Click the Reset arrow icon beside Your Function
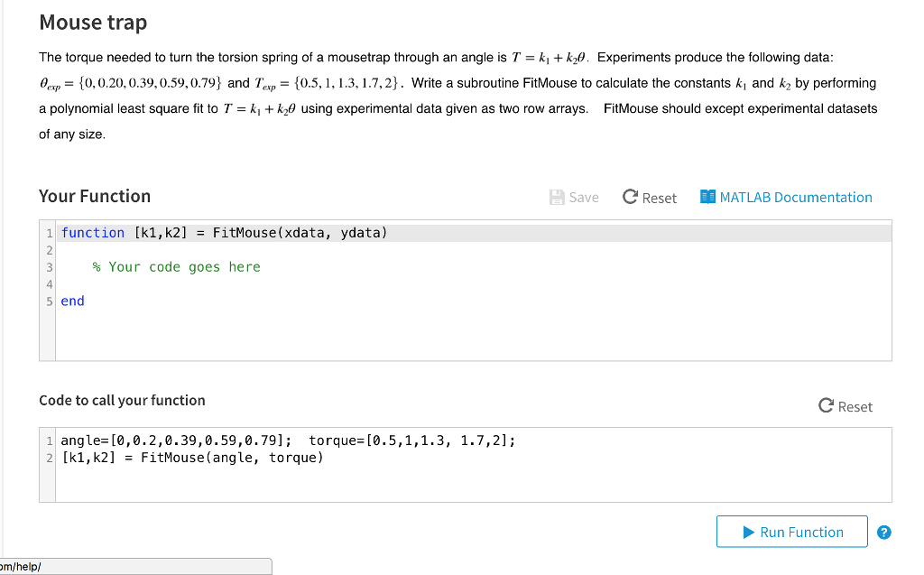 pos(631,197)
